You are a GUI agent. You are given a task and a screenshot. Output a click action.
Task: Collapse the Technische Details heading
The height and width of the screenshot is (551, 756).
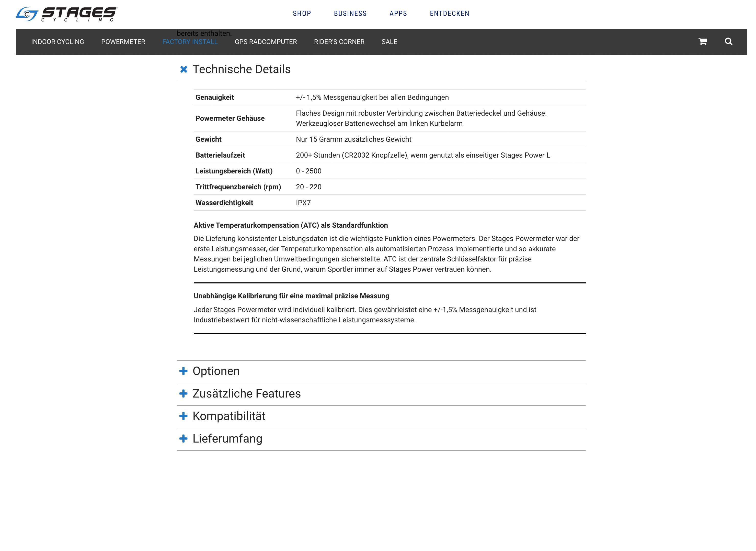click(x=242, y=69)
